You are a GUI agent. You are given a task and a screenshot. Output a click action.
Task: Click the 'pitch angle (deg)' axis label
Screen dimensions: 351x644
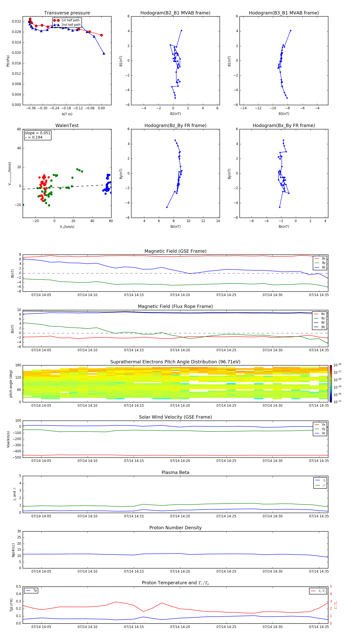[11, 384]
